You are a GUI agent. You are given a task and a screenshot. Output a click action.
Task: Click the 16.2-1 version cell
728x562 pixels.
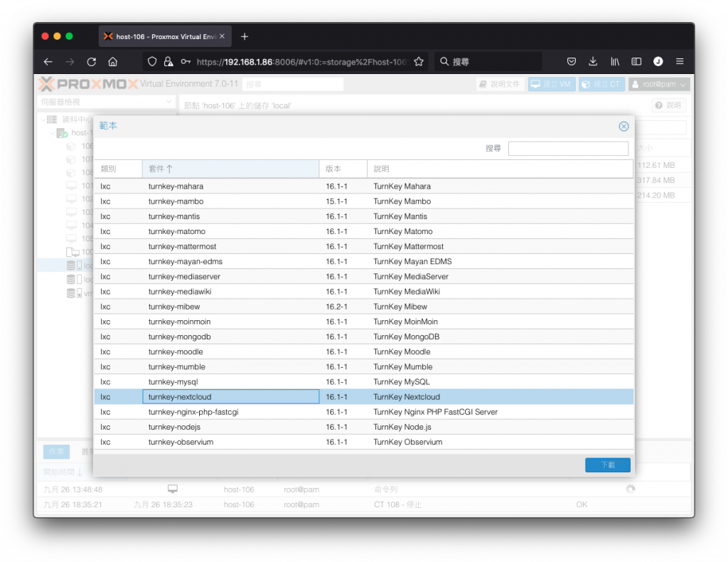343,307
